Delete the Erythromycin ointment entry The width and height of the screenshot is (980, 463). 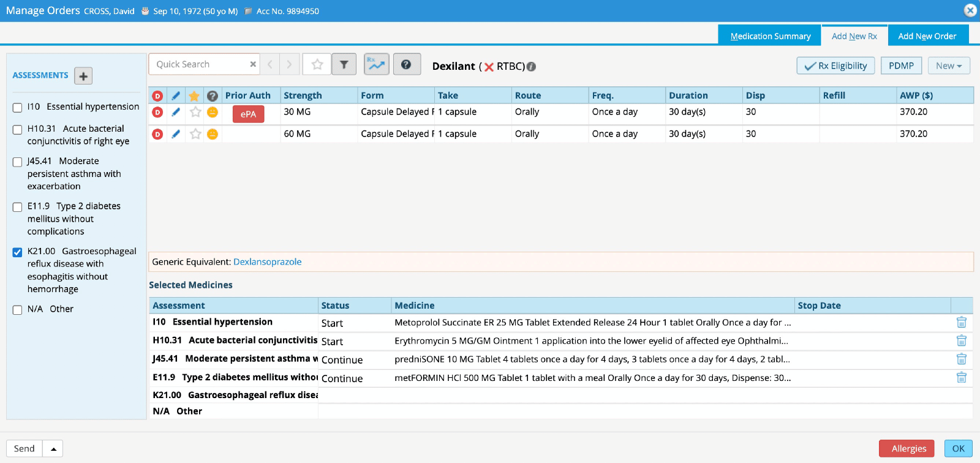962,341
